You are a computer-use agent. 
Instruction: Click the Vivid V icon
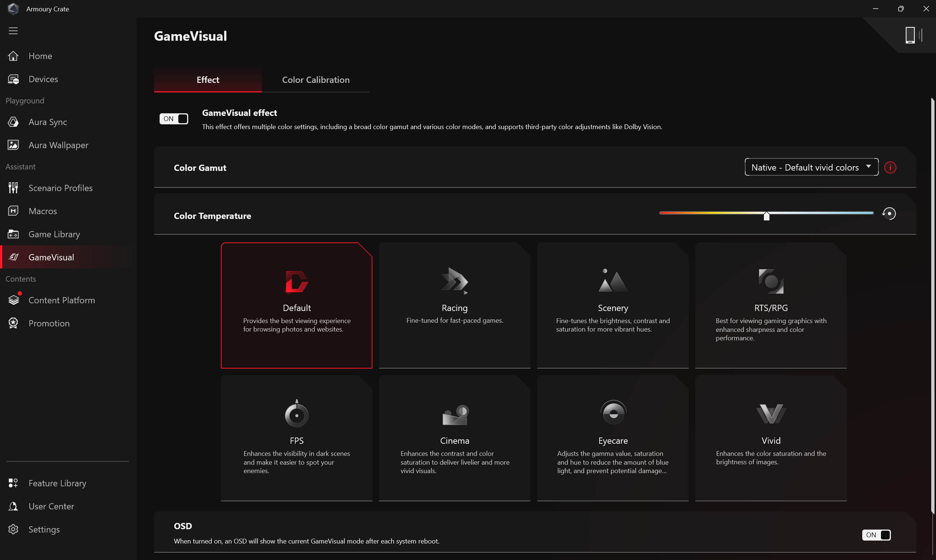[x=771, y=414]
